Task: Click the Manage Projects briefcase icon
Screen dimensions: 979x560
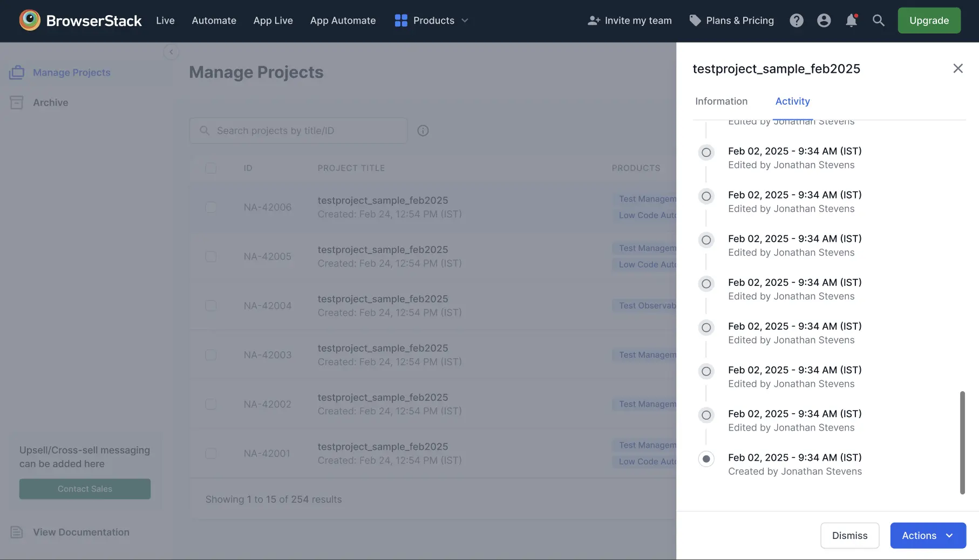Action: click(17, 72)
